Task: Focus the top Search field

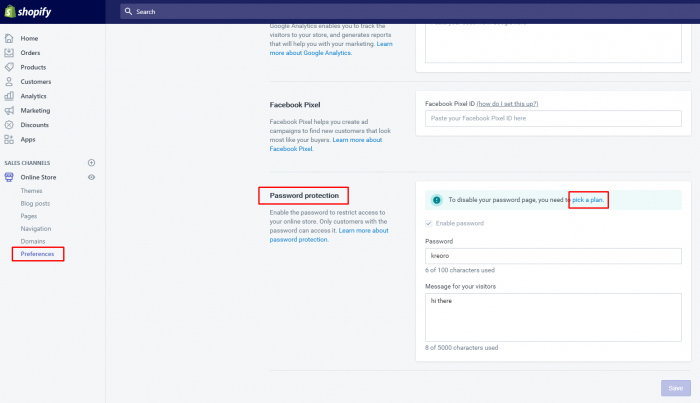Action: pyautogui.click(x=410, y=11)
